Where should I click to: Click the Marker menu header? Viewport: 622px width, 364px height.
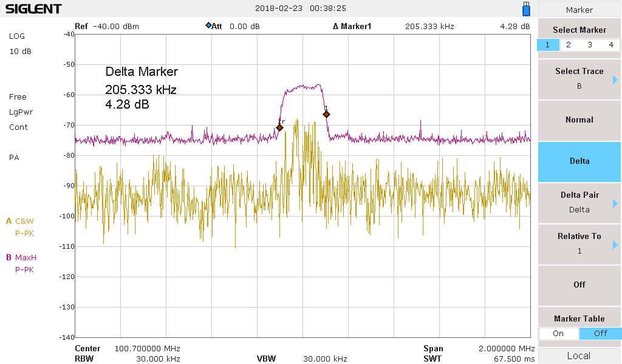579,10
